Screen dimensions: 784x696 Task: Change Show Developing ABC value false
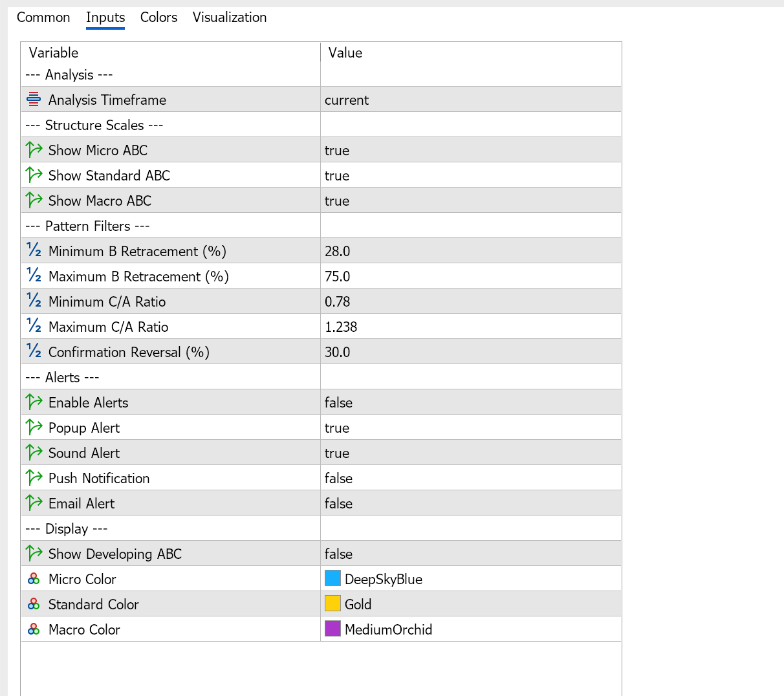click(x=471, y=554)
